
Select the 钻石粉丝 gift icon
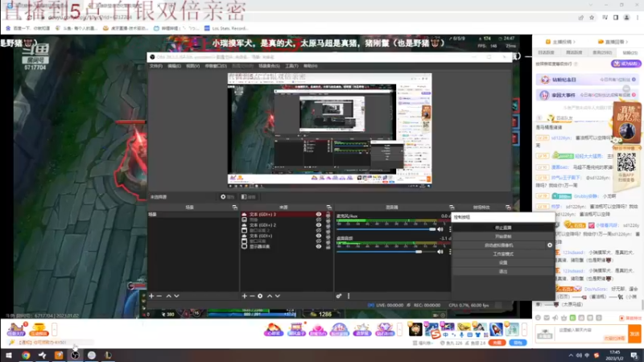[x=385, y=329]
